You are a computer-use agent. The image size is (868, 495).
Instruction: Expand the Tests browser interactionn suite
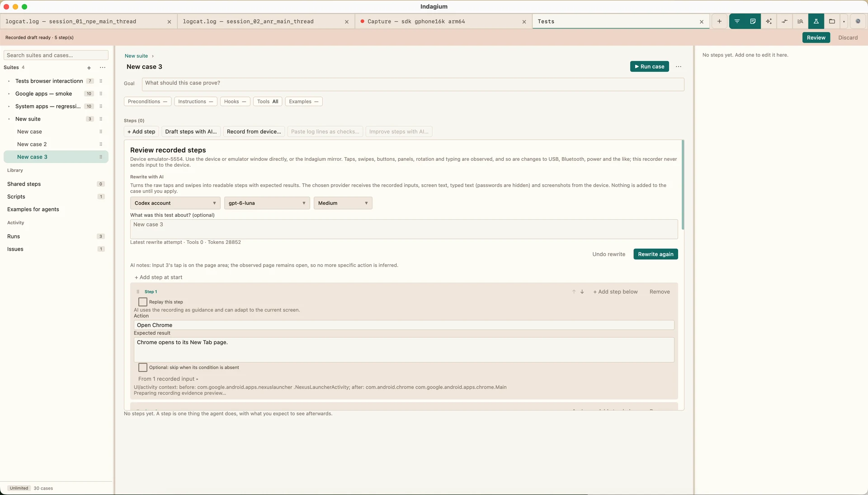(x=9, y=81)
